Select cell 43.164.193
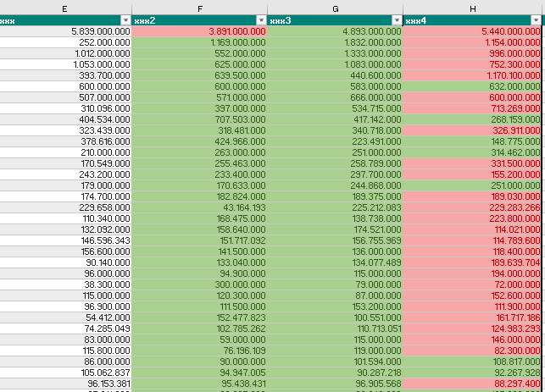545x392 pixels. (x=199, y=207)
